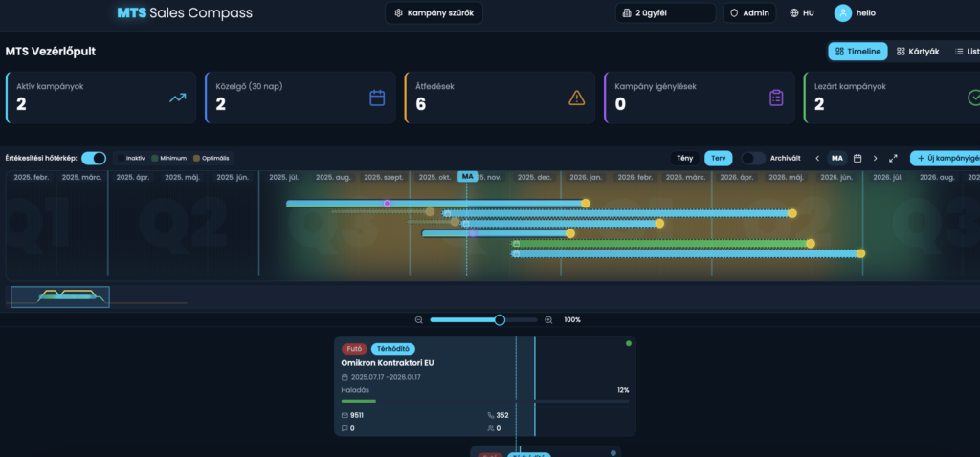The width and height of the screenshot is (980, 457).
Task: Change language via the HU globe selector
Action: pyautogui.click(x=802, y=13)
